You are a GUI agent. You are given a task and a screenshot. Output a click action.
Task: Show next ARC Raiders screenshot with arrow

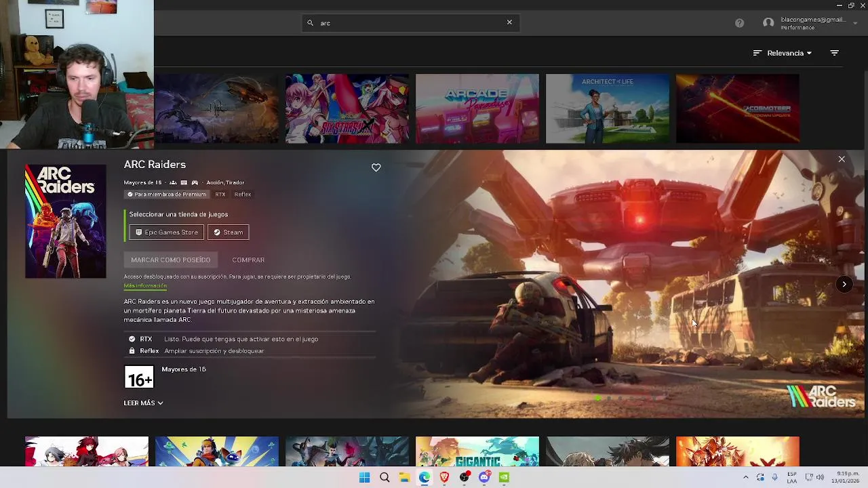[844, 284]
